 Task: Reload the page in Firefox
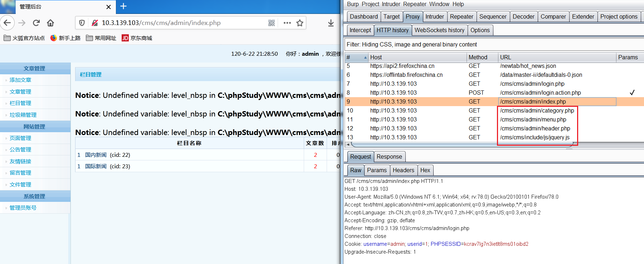tap(36, 23)
